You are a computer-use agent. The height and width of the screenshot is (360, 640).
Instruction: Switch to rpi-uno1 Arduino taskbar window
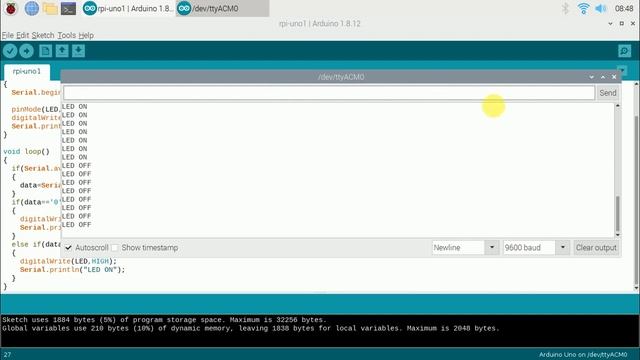(128, 8)
